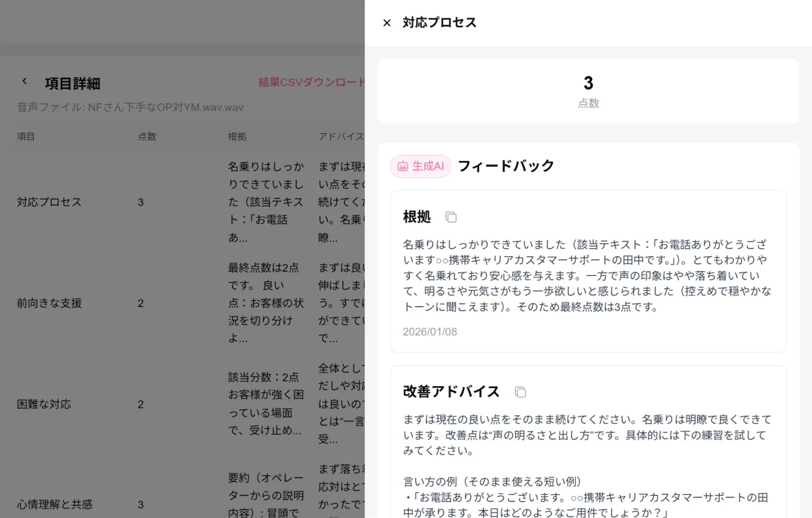Click the 点数 column header in the table
The image size is (812, 518).
[147, 137]
